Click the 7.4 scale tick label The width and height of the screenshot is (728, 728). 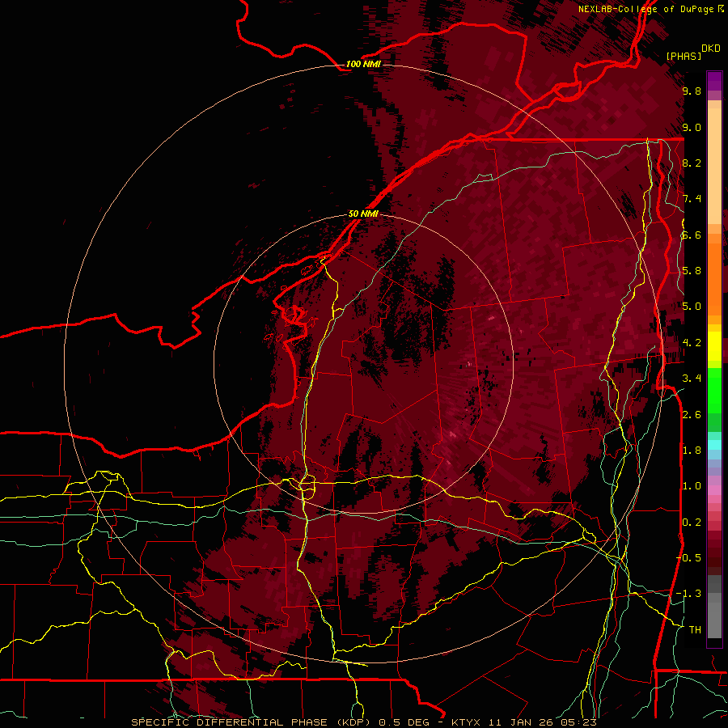click(692, 199)
